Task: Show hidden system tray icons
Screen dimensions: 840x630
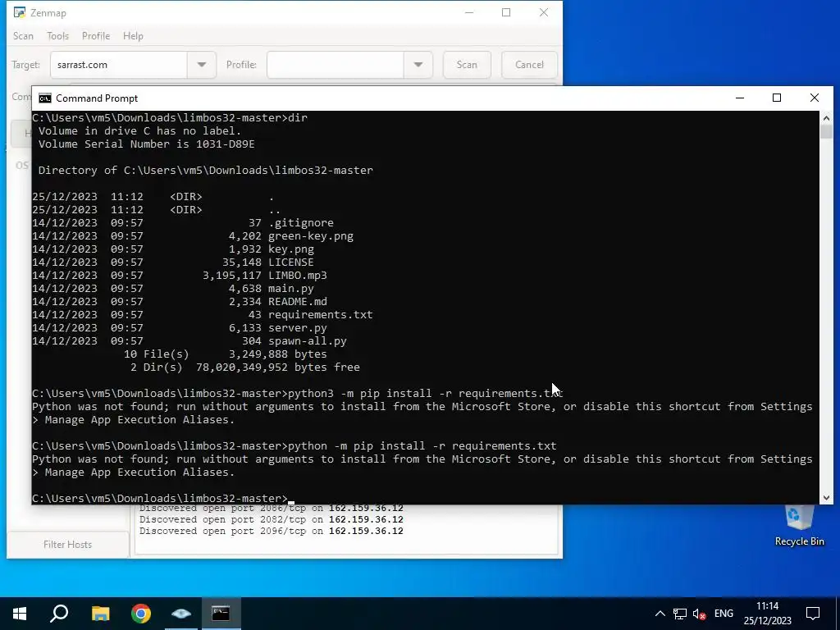Action: (x=660, y=614)
